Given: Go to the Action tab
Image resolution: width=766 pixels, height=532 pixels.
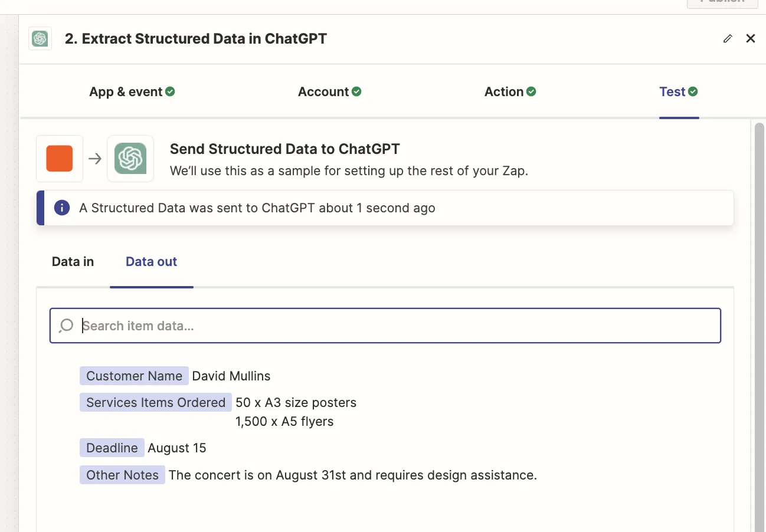Looking at the screenshot, I should 504,92.
